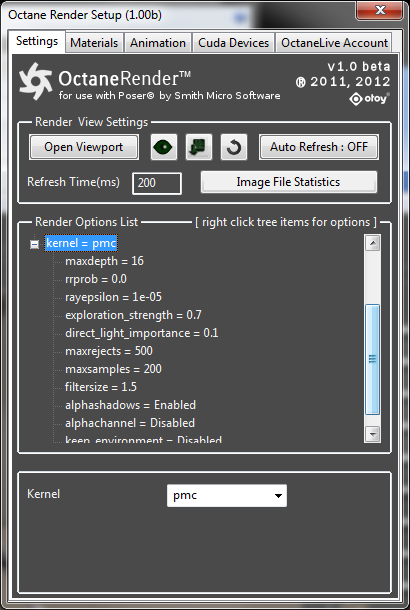
Task: Select filtersize = 1.5 row
Action: (101, 387)
